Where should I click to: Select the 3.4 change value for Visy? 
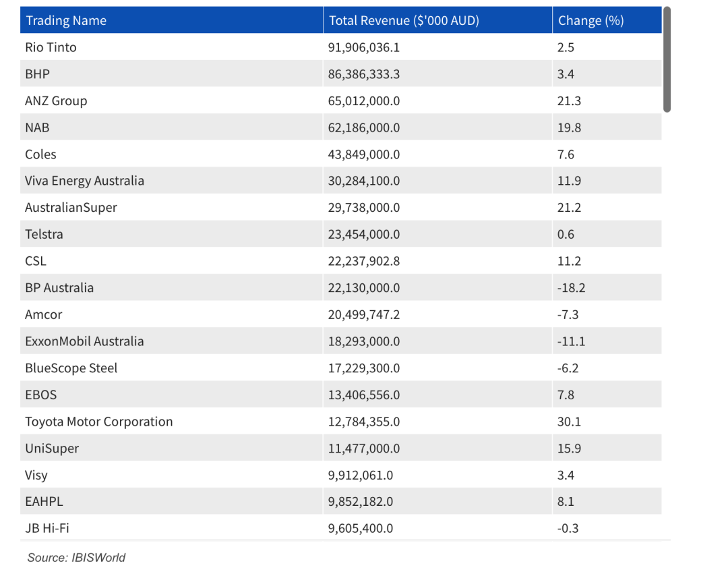[x=566, y=476]
